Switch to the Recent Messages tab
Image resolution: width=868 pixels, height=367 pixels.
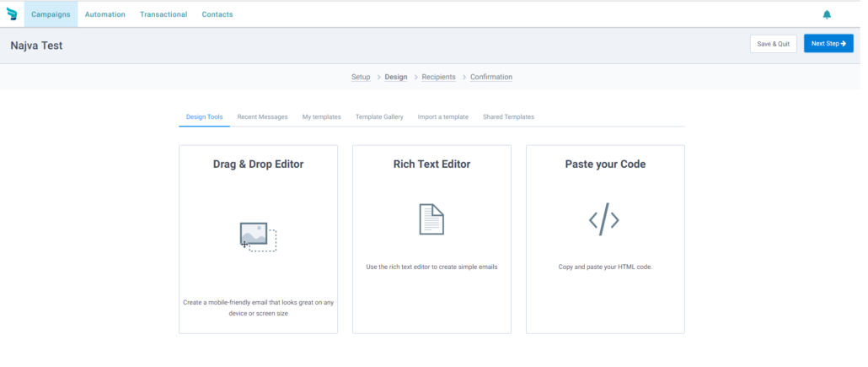[262, 117]
